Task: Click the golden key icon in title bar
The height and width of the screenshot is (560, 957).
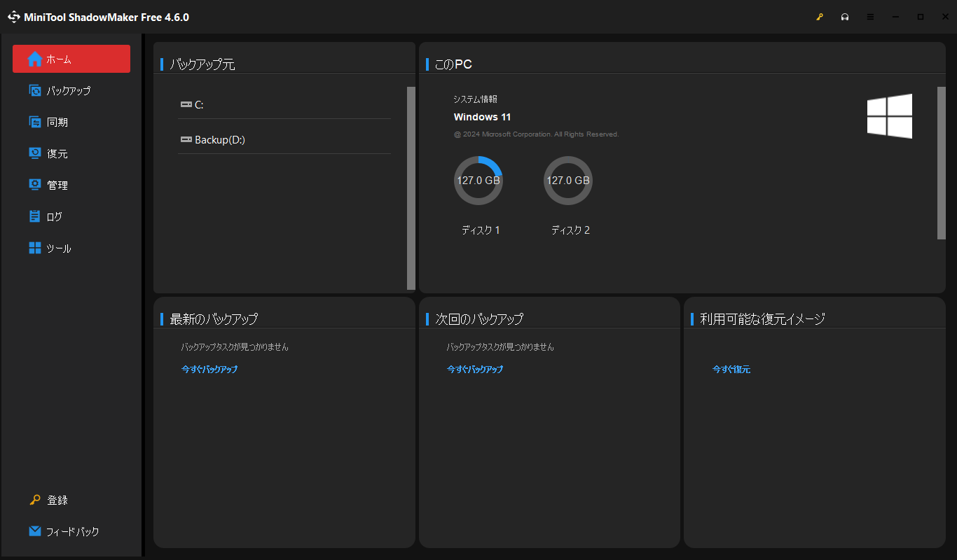Action: (x=820, y=17)
